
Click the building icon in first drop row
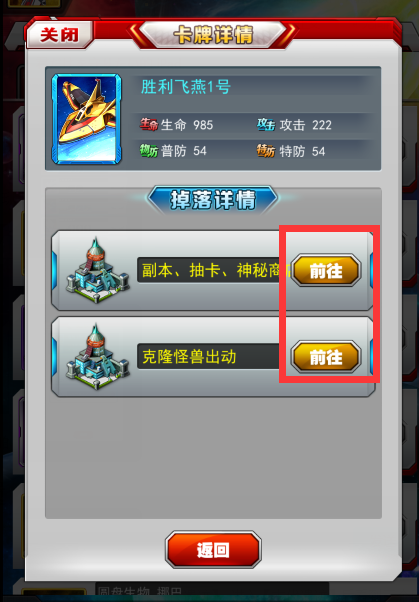(97, 270)
